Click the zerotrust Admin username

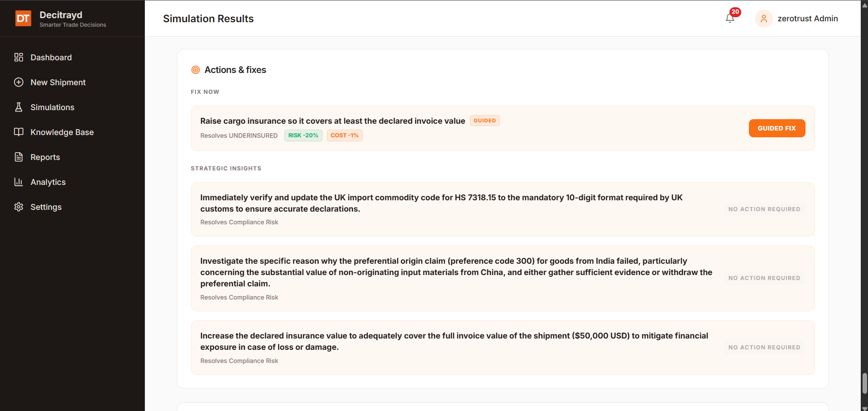[807, 19]
